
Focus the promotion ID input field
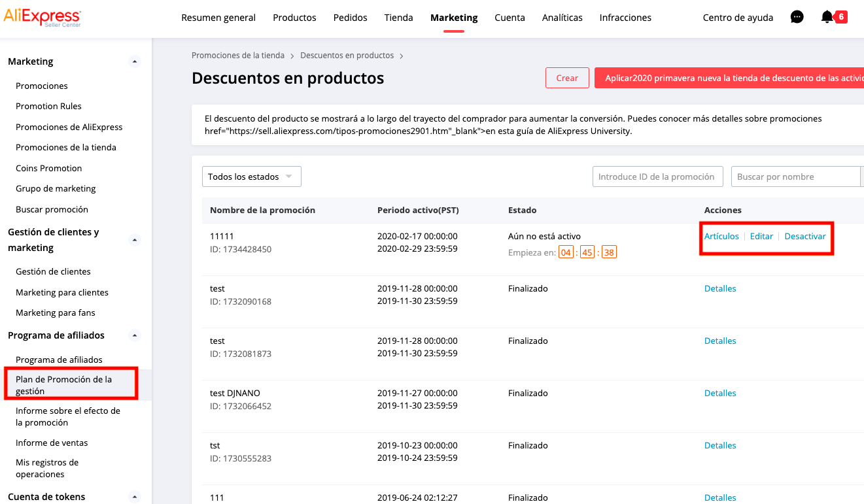click(x=658, y=176)
